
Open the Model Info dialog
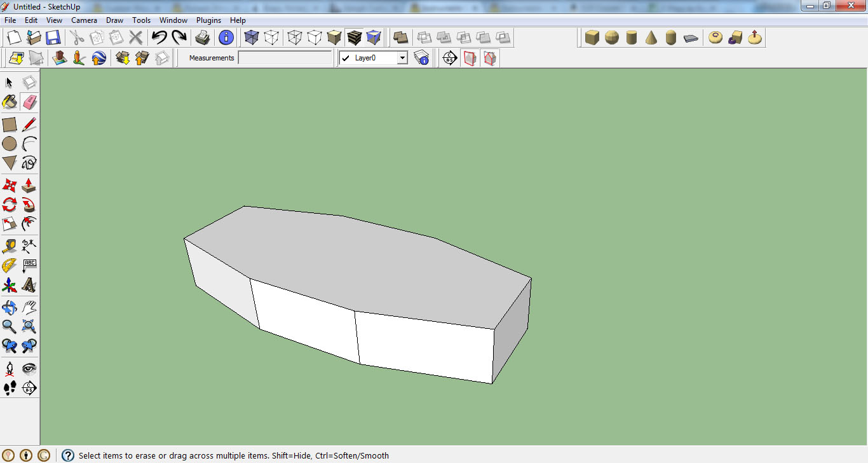click(226, 38)
